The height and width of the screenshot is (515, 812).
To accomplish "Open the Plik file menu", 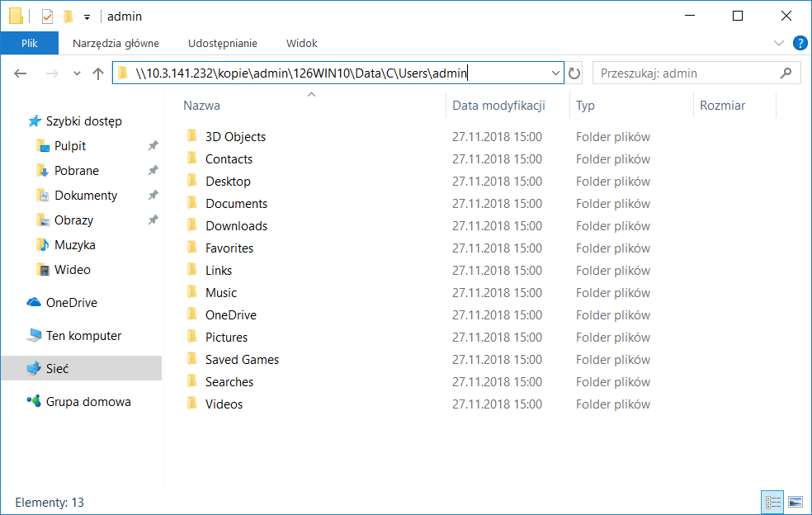I will [30, 43].
